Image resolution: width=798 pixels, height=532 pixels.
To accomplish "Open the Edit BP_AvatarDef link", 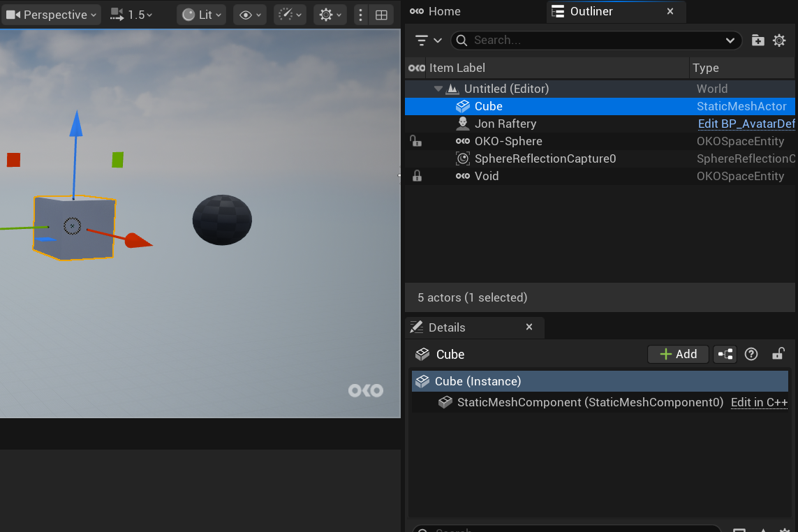I will coord(746,124).
